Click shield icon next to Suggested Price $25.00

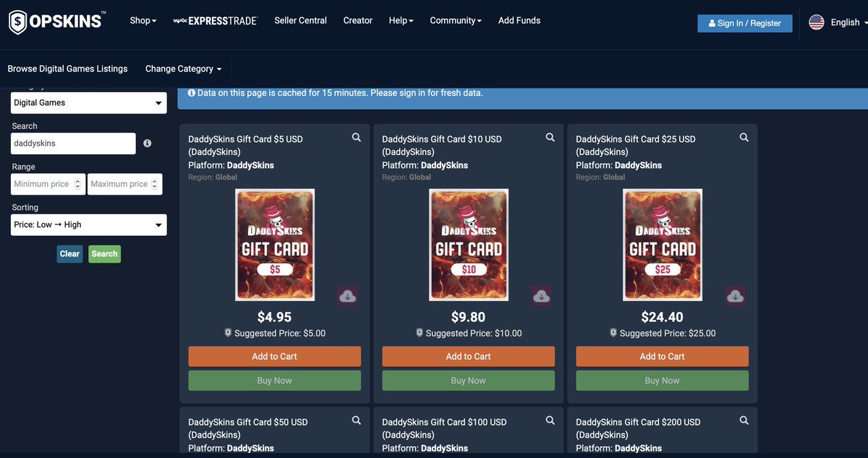pyautogui.click(x=613, y=333)
